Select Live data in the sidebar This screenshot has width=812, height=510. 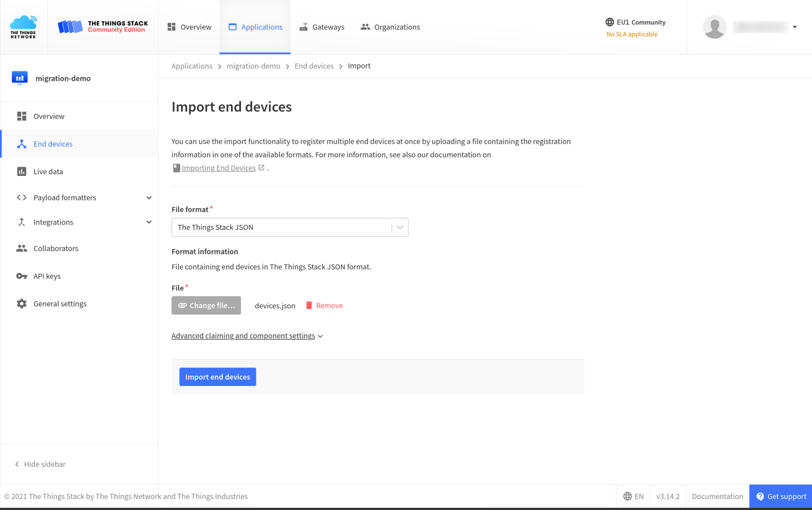coord(79,171)
